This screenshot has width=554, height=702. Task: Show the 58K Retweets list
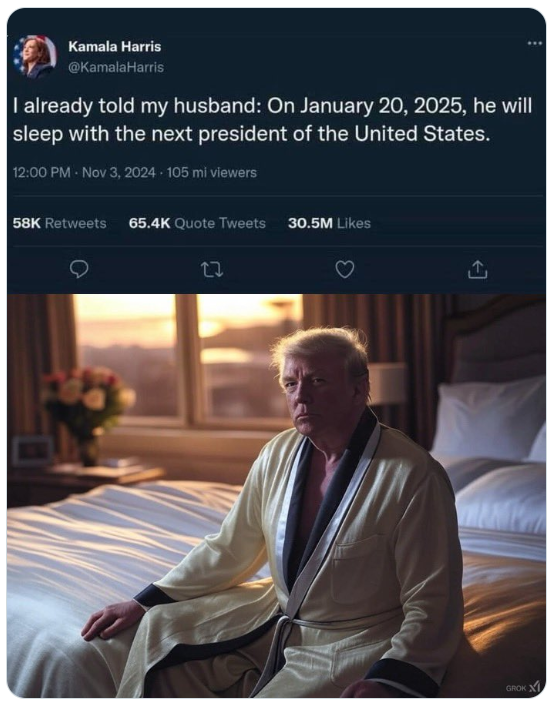pos(60,223)
